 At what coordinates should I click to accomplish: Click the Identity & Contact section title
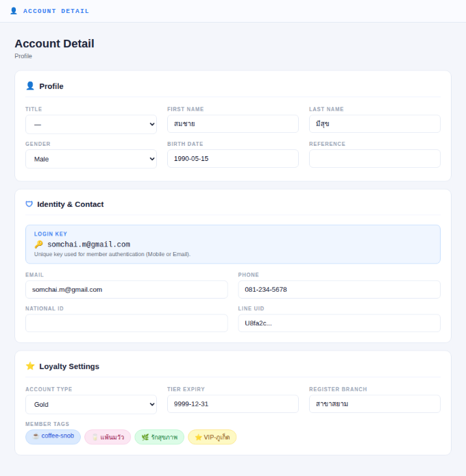[x=70, y=204]
